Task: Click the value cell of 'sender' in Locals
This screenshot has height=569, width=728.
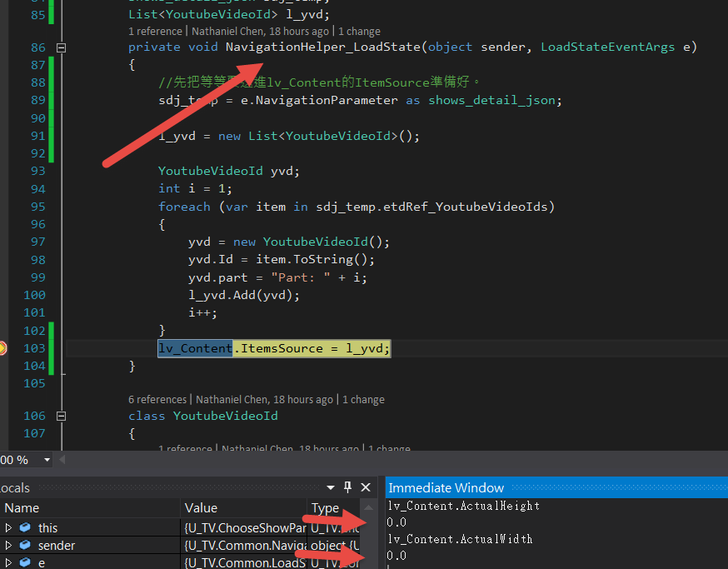Action: pos(244,546)
